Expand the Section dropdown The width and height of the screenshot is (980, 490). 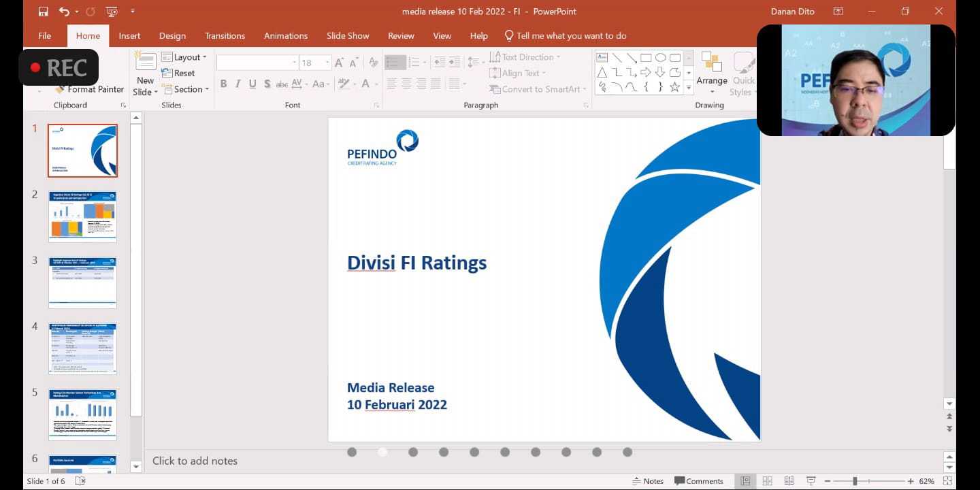[x=185, y=89]
